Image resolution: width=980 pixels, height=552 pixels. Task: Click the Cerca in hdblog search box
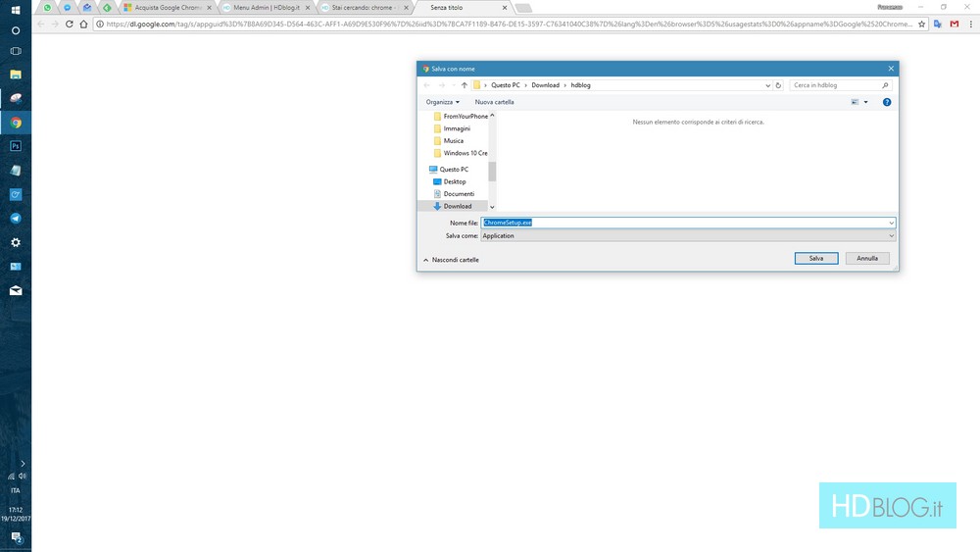[841, 85]
